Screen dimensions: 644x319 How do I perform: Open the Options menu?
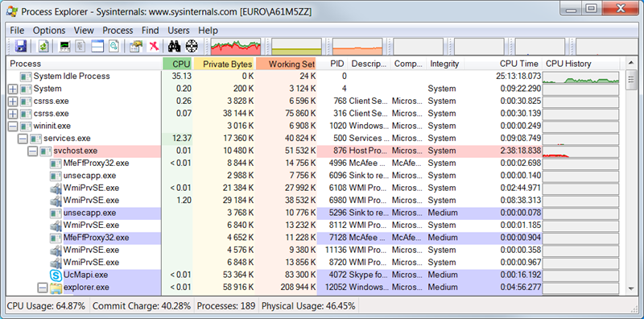coord(49,31)
